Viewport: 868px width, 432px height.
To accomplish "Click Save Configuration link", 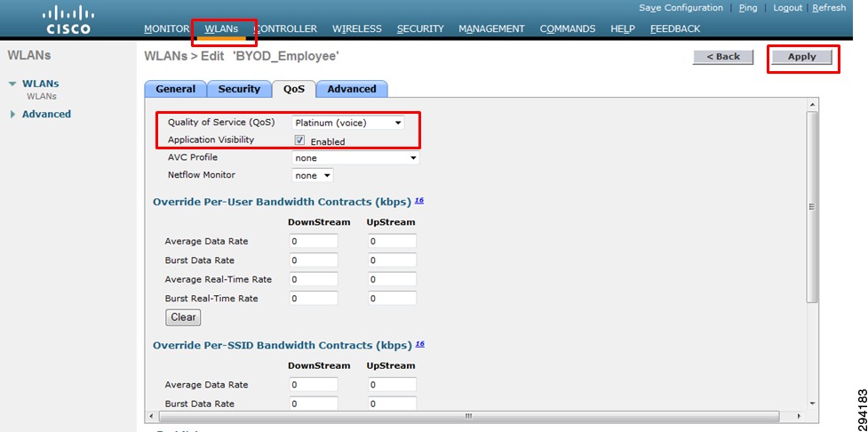I will coord(681,8).
